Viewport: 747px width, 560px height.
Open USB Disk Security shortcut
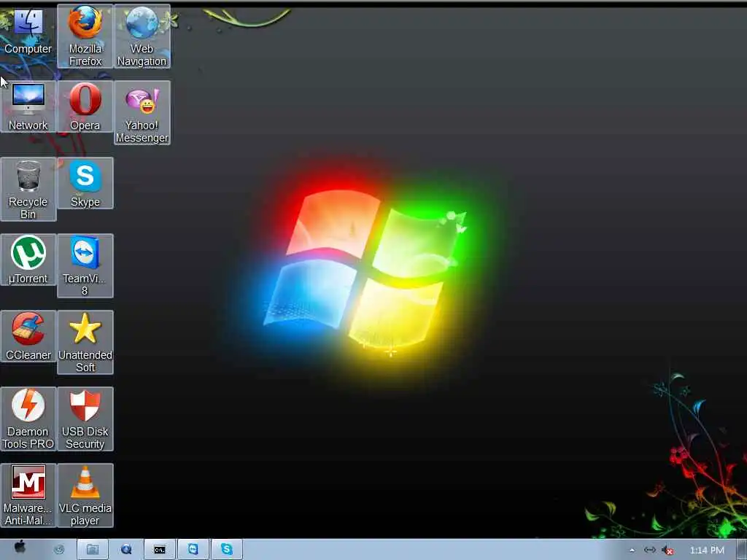point(85,419)
